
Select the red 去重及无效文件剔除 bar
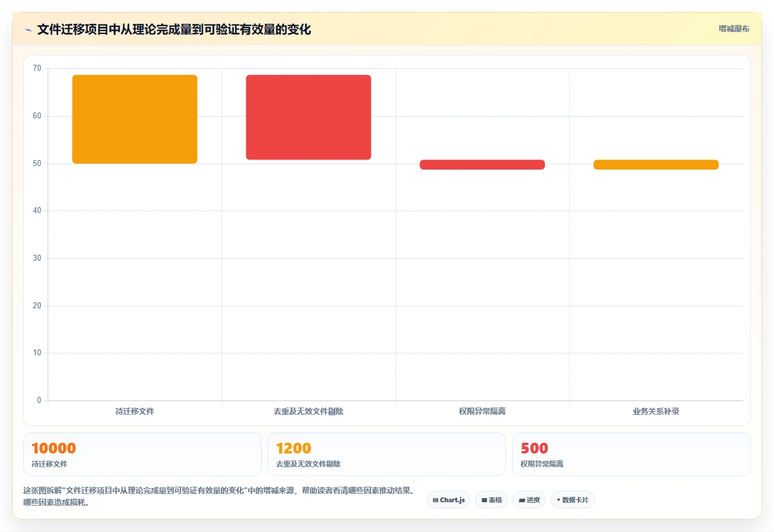(x=308, y=117)
